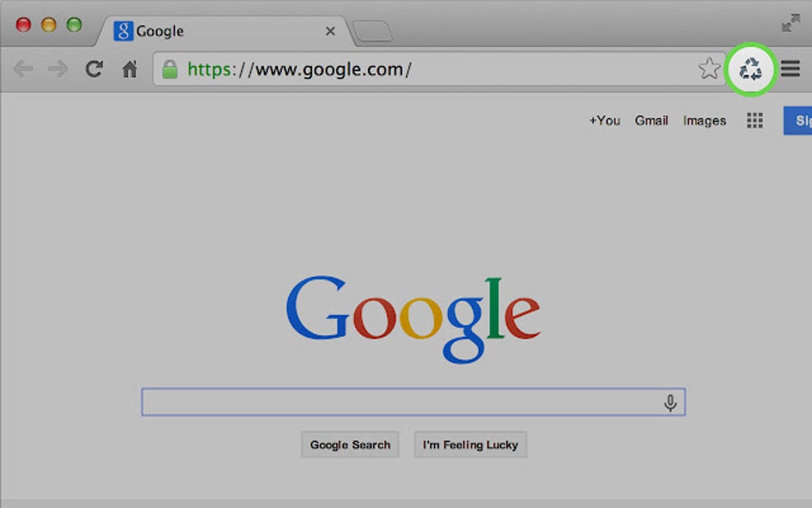Zoom window with the green button

[74, 25]
